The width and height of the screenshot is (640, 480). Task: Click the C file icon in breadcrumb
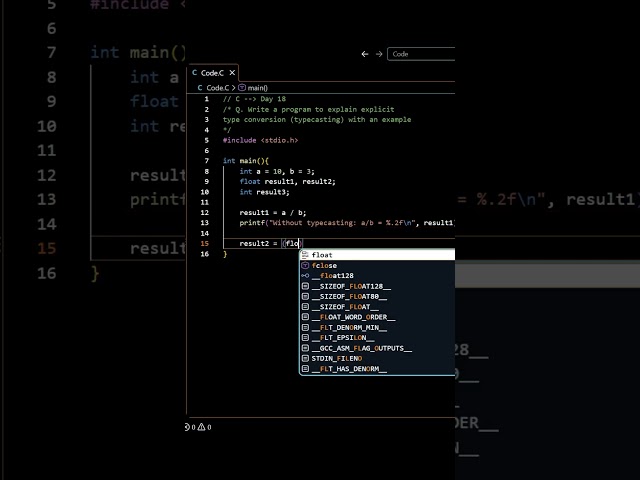pyautogui.click(x=200, y=88)
